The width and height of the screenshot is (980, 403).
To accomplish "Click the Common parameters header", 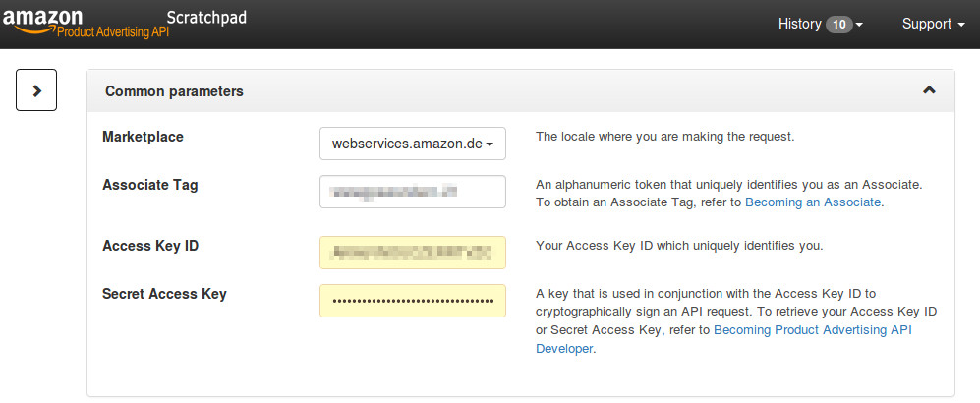I will click(x=521, y=90).
